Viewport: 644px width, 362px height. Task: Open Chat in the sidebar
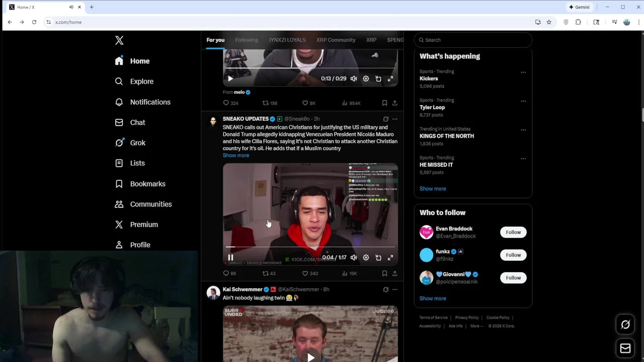(x=130, y=122)
